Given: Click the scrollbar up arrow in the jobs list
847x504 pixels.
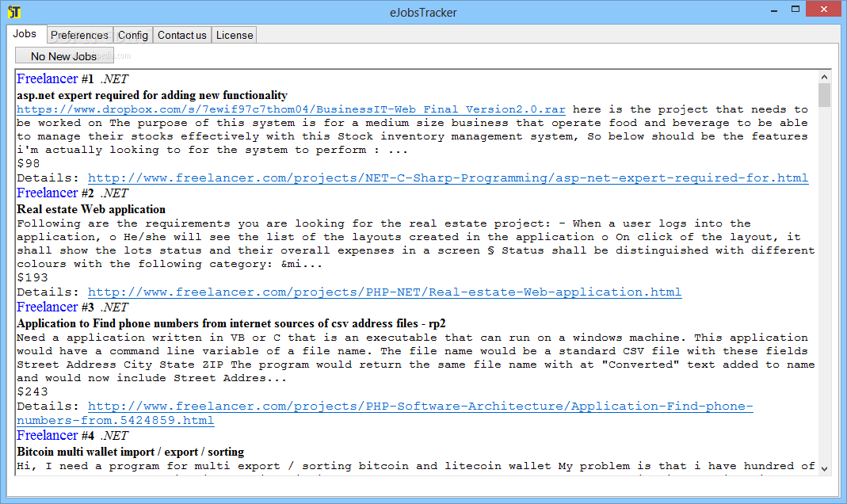Looking at the screenshot, I should [x=824, y=77].
